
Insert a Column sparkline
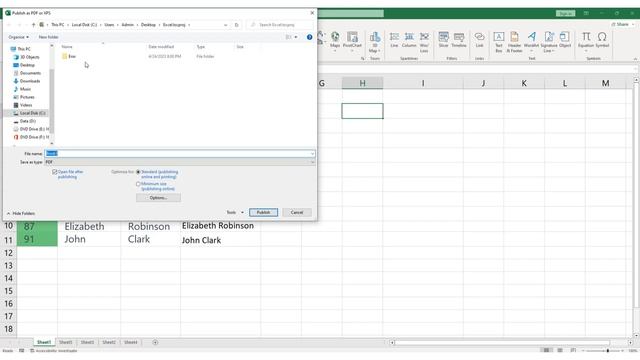(409, 40)
